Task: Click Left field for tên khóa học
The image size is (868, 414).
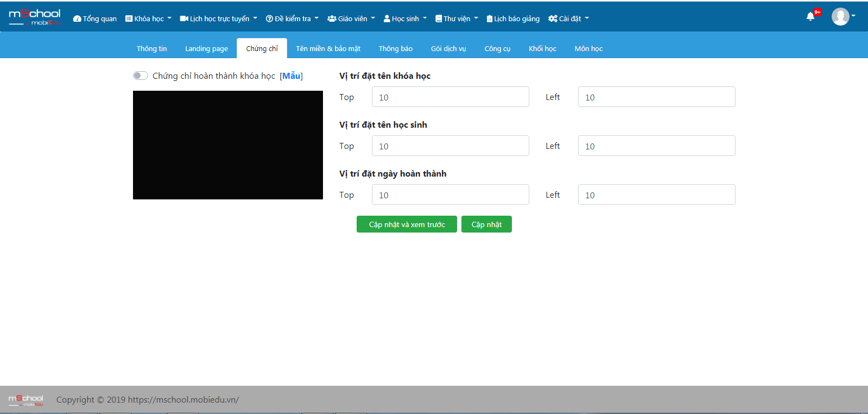Action: point(657,97)
